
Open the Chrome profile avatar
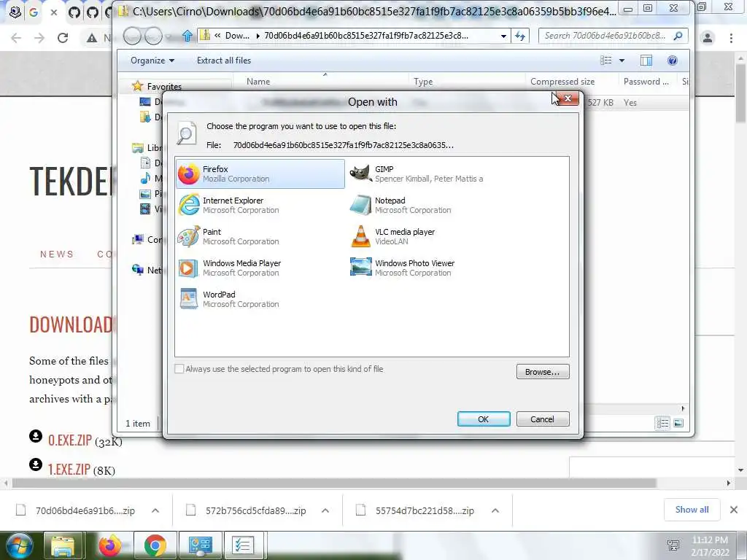click(x=708, y=38)
